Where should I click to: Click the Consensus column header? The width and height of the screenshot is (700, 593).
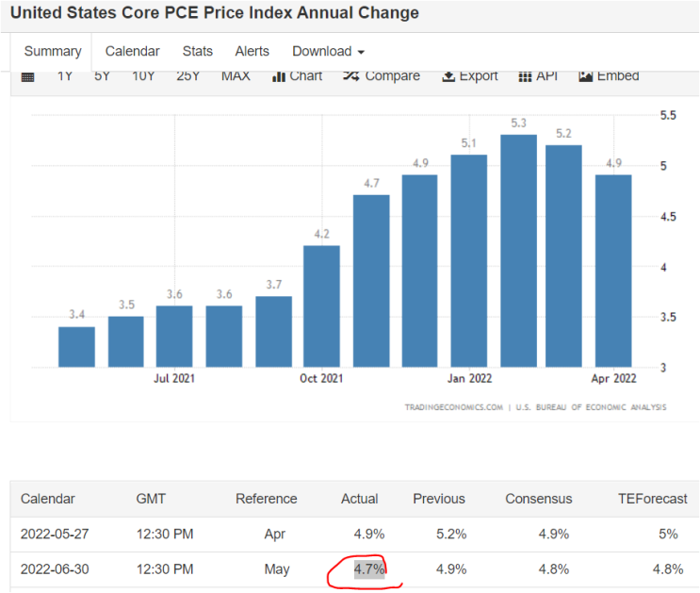pyautogui.click(x=538, y=499)
